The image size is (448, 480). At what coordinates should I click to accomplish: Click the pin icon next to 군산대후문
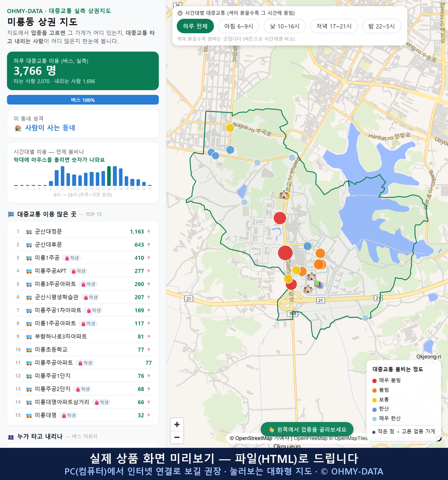(149, 245)
